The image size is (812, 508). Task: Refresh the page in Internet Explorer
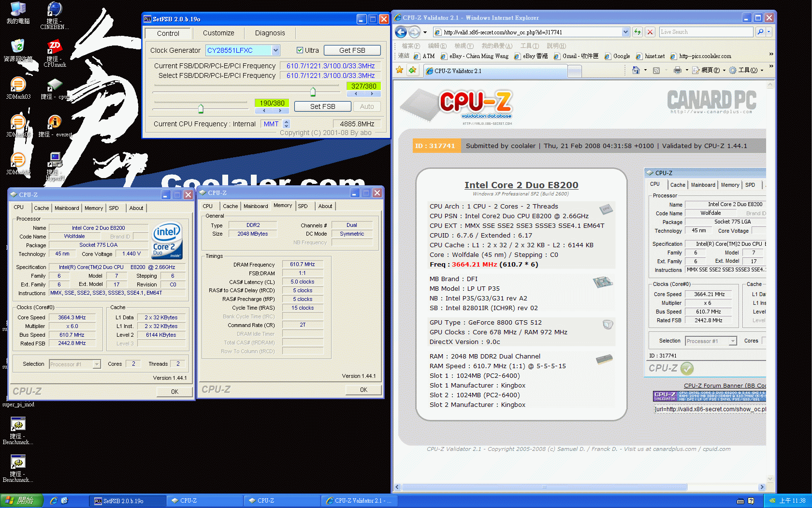(x=638, y=32)
